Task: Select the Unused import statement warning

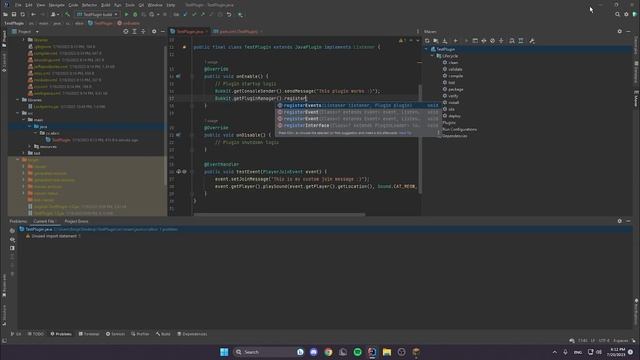Action: [53, 236]
